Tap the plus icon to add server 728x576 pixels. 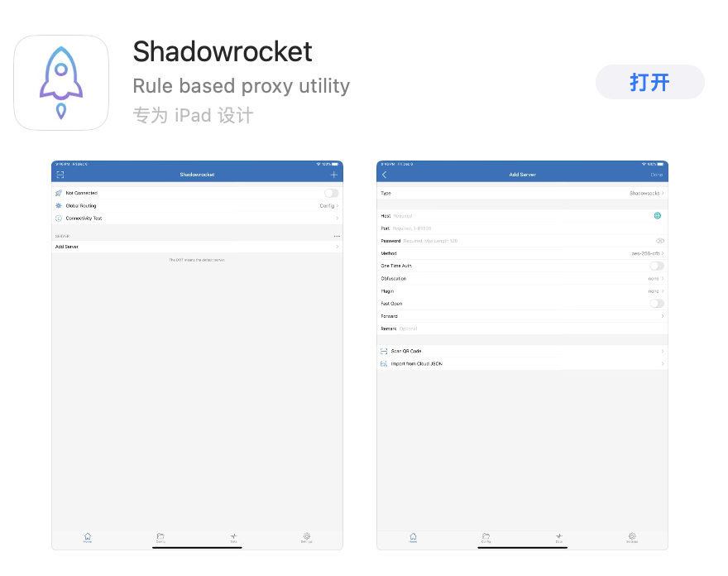pyautogui.click(x=334, y=175)
